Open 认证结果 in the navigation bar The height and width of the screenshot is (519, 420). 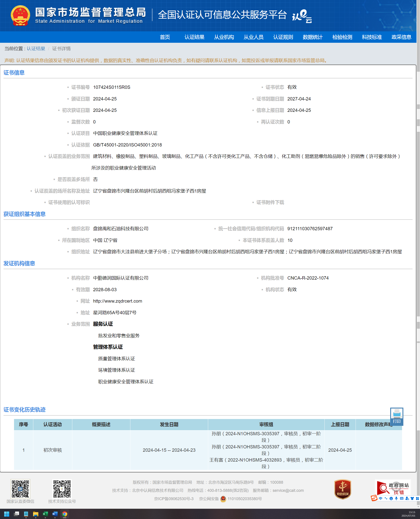[x=195, y=37]
